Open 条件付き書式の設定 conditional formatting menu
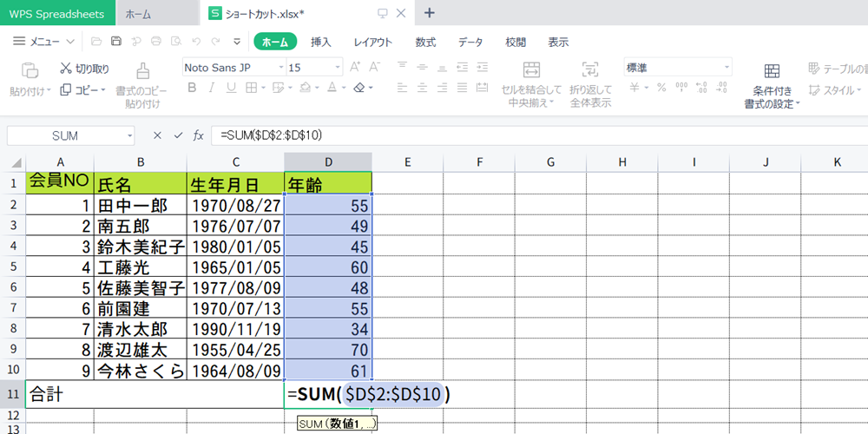Viewport: 868px width, 434px height. (773, 85)
